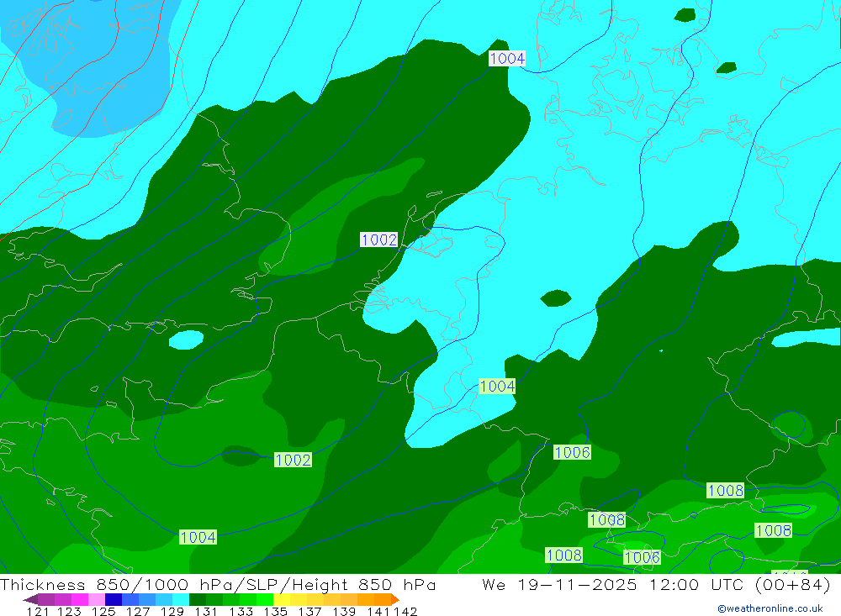Click the 1006 label near the cyan region
The width and height of the screenshot is (841, 616).
tap(572, 452)
